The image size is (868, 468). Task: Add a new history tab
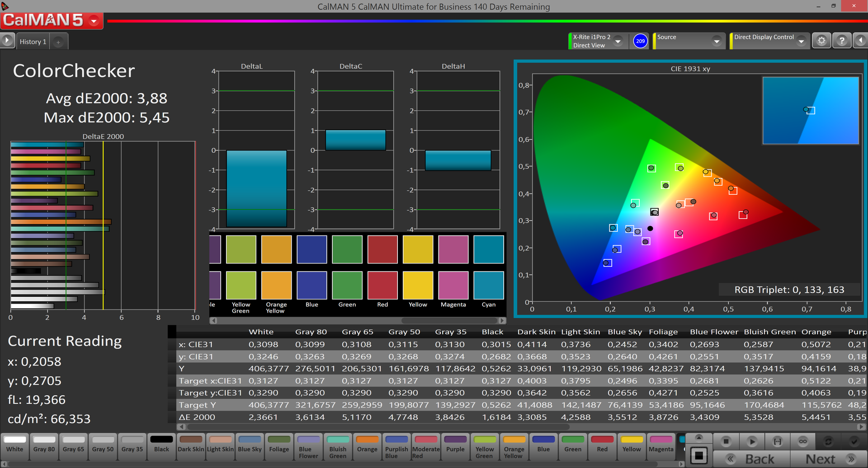tap(58, 42)
